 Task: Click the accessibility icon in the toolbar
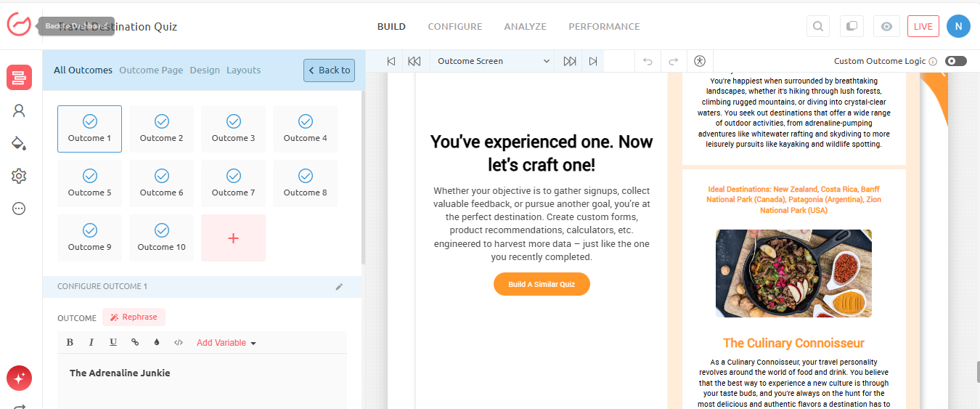click(699, 62)
